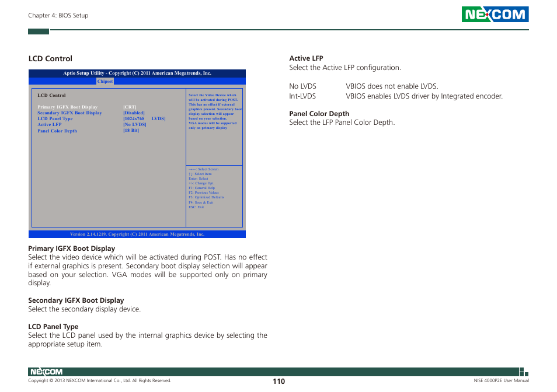This screenshot has width=557, height=392.
Task: Click the 'Select Item' key hint
Action: click(200, 174)
